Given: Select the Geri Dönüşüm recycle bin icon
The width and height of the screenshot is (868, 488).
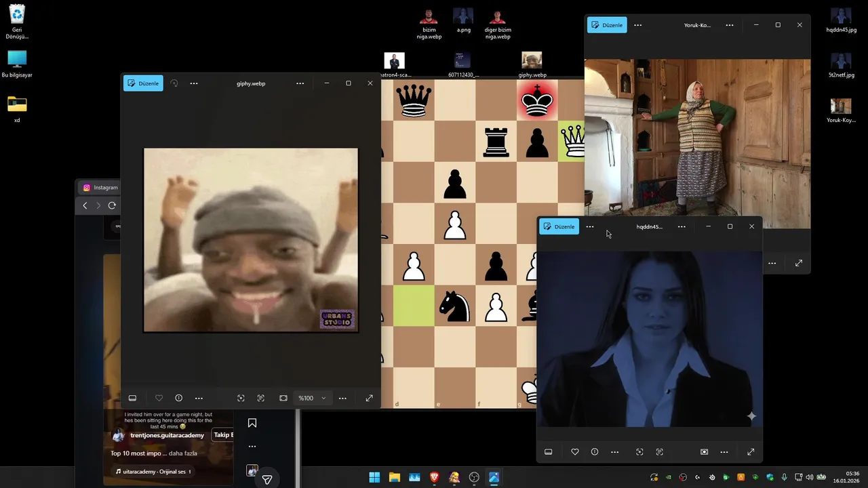Looking at the screenshot, I should (17, 22).
